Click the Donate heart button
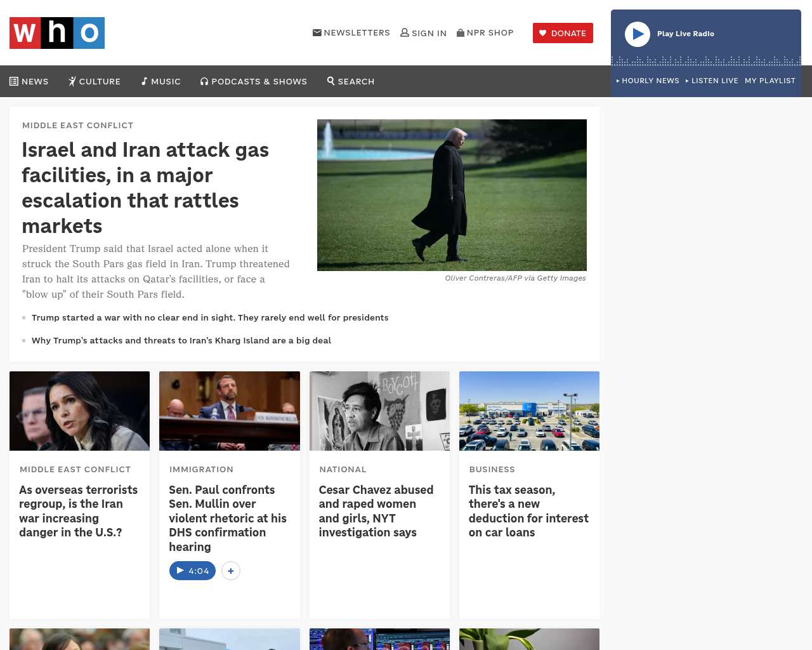 (x=563, y=33)
